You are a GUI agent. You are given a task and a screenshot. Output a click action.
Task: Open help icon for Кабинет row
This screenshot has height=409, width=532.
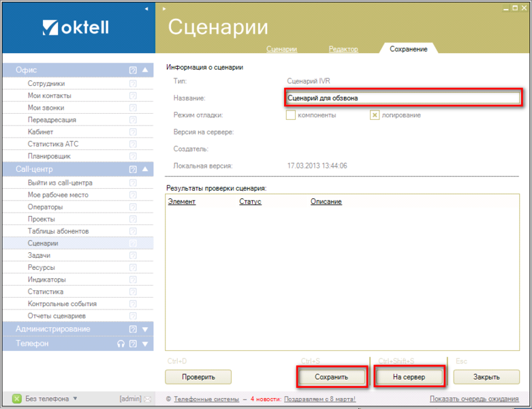133,132
